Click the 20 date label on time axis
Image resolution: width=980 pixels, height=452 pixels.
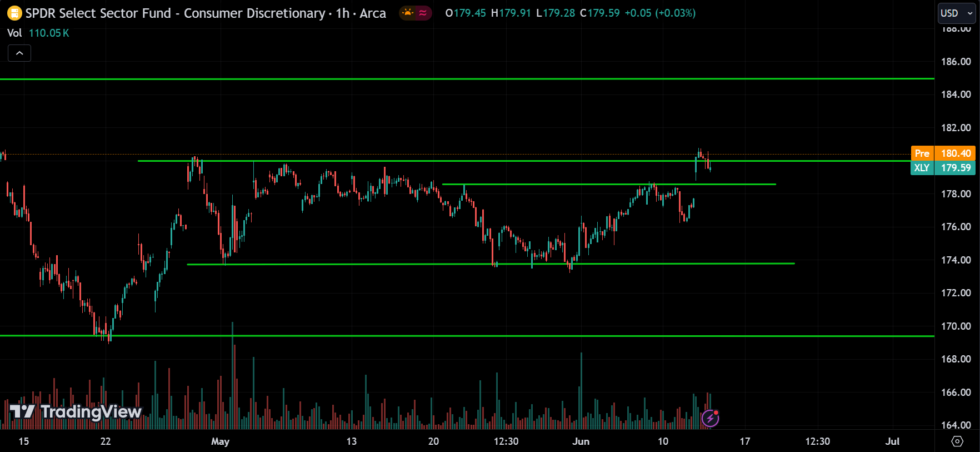coord(433,441)
